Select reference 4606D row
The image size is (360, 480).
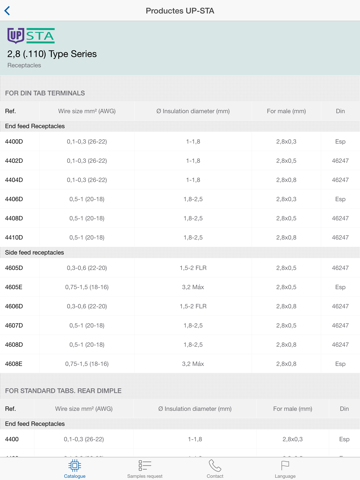pyautogui.click(x=180, y=306)
